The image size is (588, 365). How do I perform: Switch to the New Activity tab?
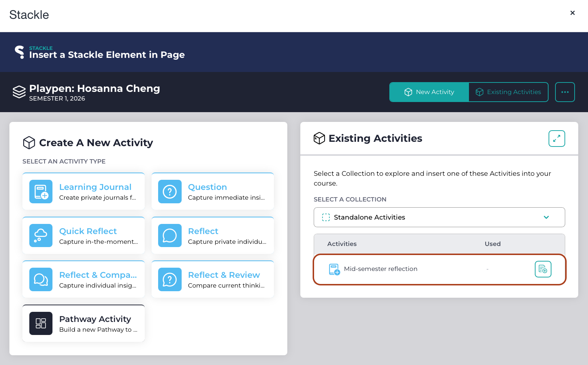pyautogui.click(x=429, y=92)
